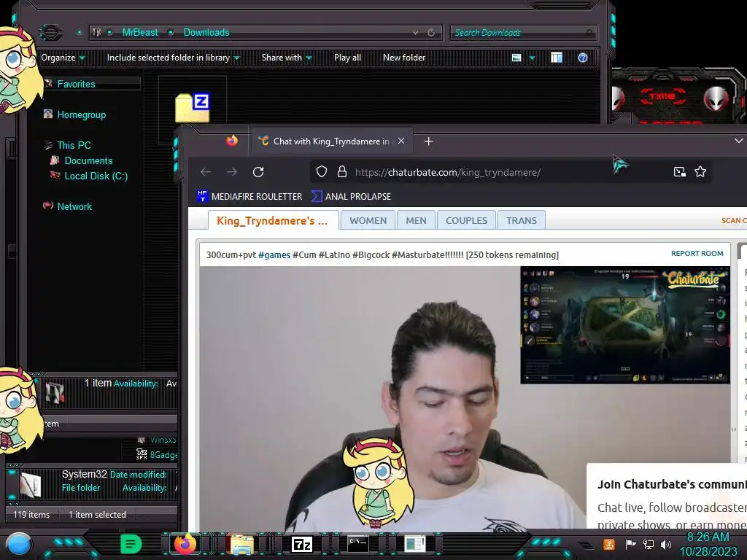Switch to the COUPLES tab
Screen dimensions: 747x560
(x=466, y=220)
